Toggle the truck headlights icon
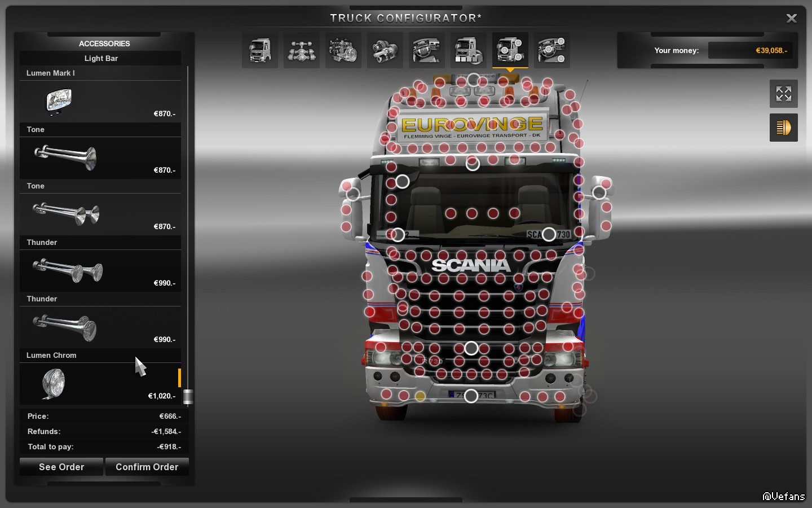 pyautogui.click(x=784, y=128)
